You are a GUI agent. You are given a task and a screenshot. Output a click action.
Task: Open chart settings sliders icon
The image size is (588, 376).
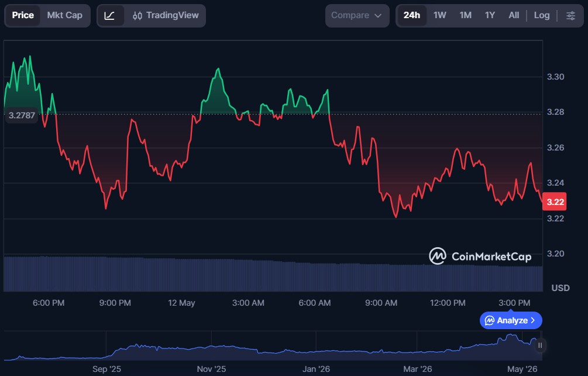click(x=570, y=16)
